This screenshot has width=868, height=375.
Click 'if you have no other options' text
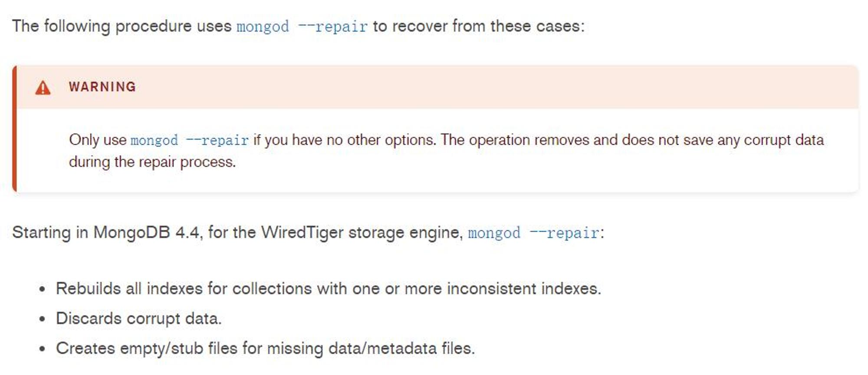pos(345,140)
